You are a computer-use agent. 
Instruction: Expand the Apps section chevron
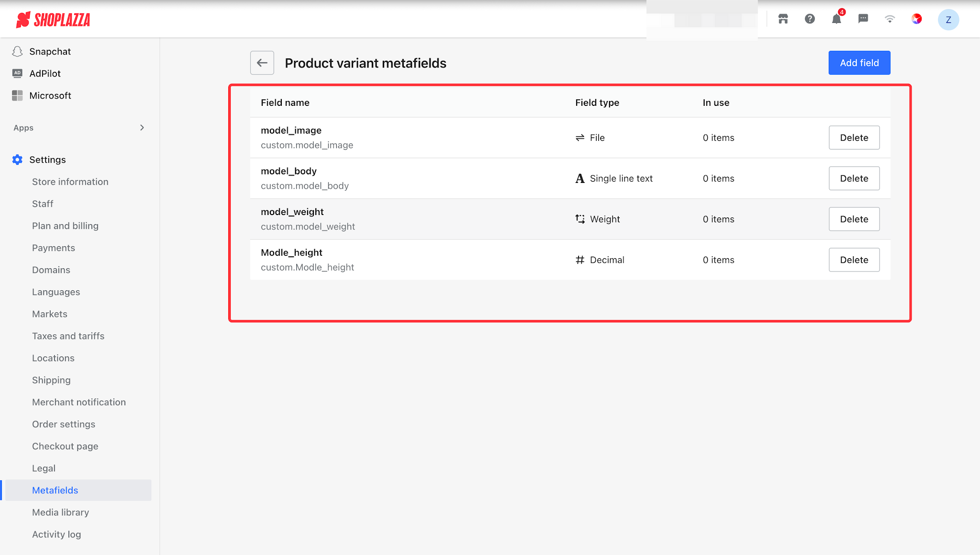pos(142,127)
